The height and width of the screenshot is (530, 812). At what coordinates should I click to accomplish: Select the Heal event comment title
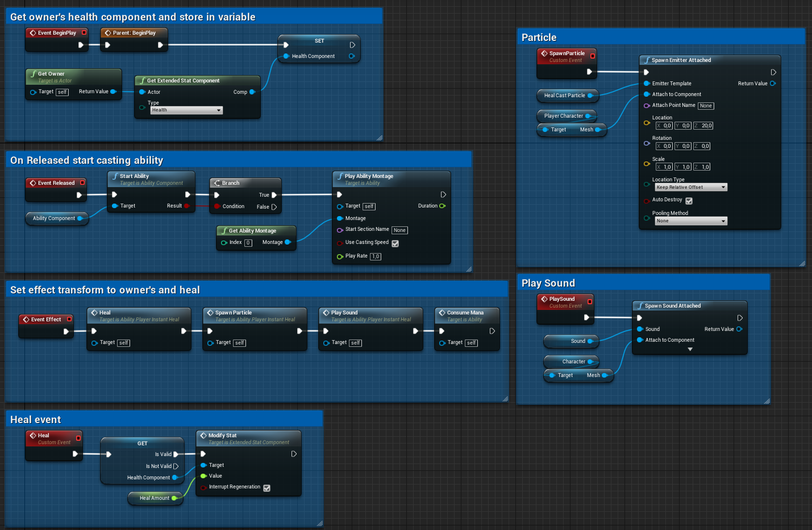36,420
